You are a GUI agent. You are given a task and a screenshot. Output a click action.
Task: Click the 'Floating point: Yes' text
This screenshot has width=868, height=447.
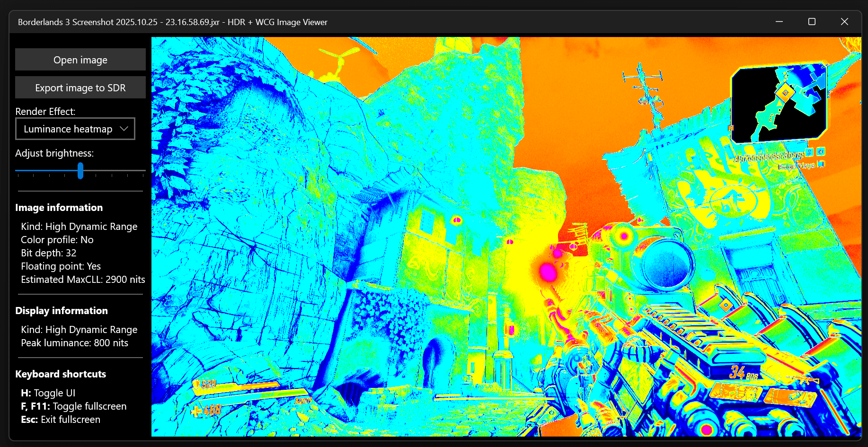pyautogui.click(x=61, y=266)
